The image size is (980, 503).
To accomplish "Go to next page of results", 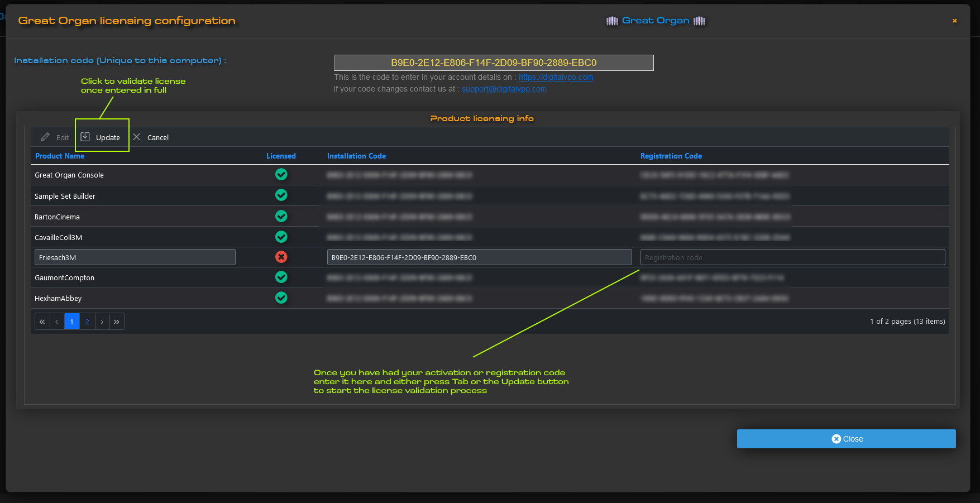I will [102, 322].
